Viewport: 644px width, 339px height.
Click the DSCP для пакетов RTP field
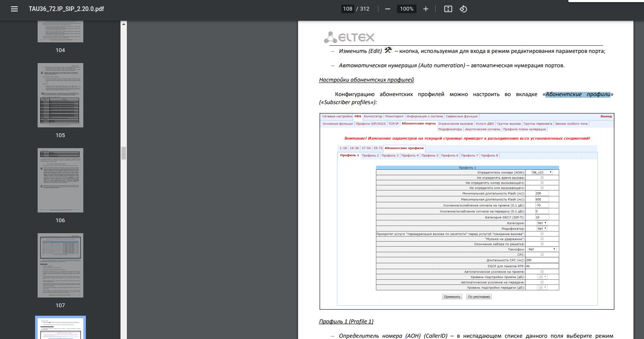pos(542,266)
